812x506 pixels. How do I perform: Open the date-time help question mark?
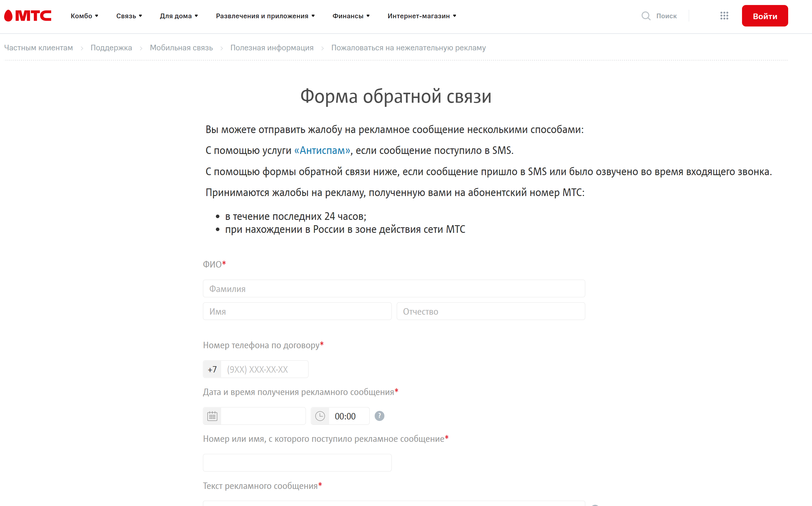379,416
